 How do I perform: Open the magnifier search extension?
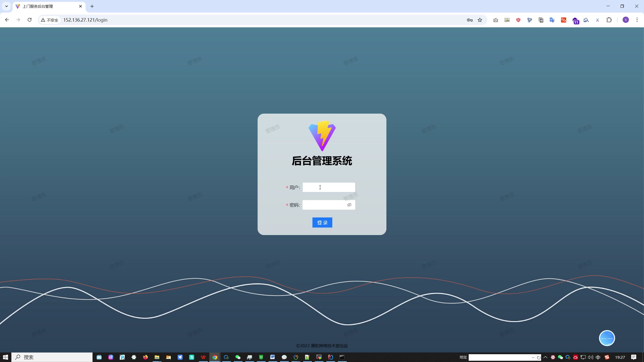pos(586,20)
